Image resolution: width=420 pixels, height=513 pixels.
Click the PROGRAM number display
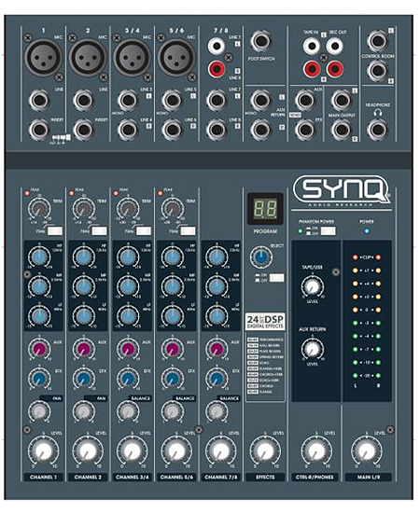(x=265, y=209)
